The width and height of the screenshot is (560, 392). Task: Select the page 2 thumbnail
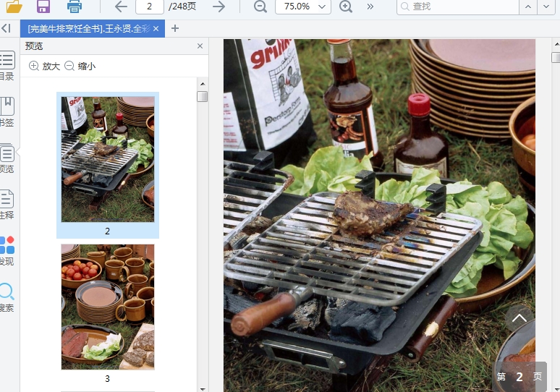[108, 165]
